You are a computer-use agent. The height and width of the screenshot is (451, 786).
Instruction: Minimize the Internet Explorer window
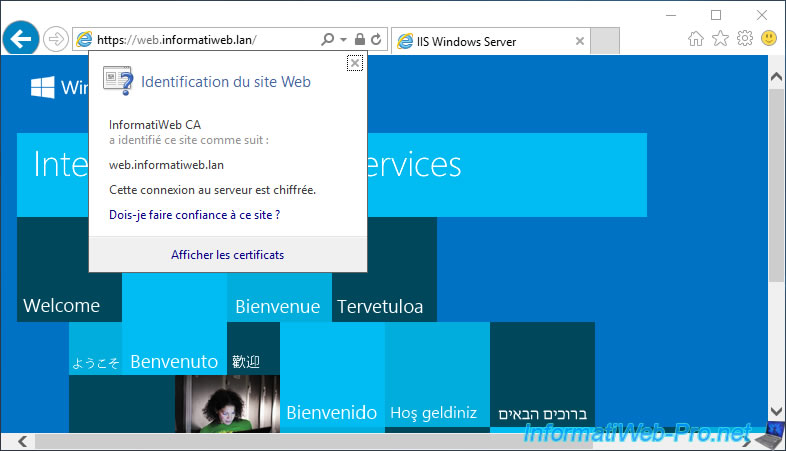click(671, 16)
